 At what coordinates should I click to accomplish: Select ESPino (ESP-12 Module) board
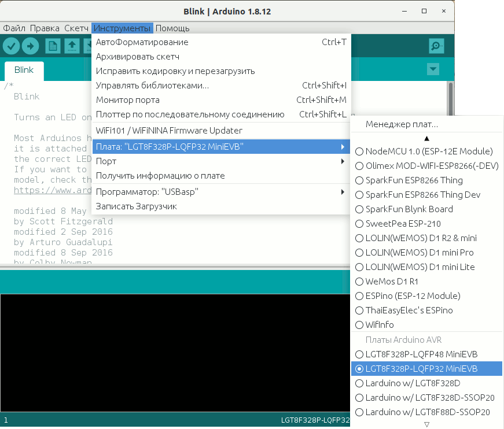(426, 296)
